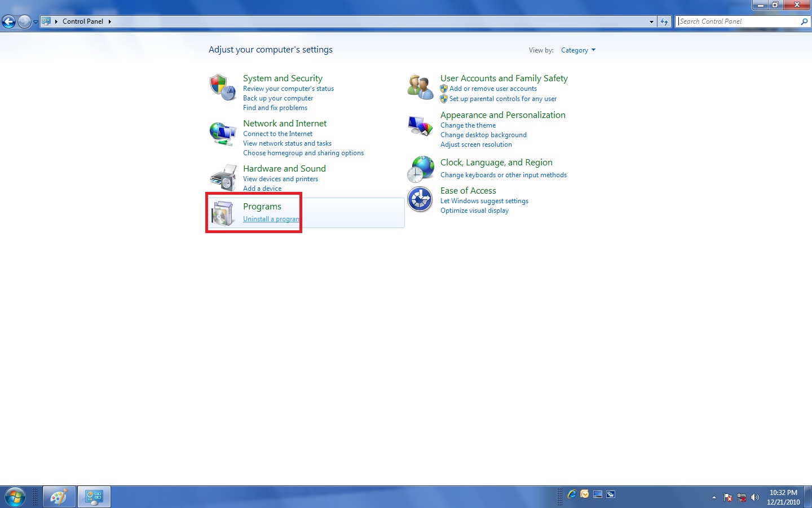Open User Accounts people icon
The image size is (812, 508).
pos(420,87)
